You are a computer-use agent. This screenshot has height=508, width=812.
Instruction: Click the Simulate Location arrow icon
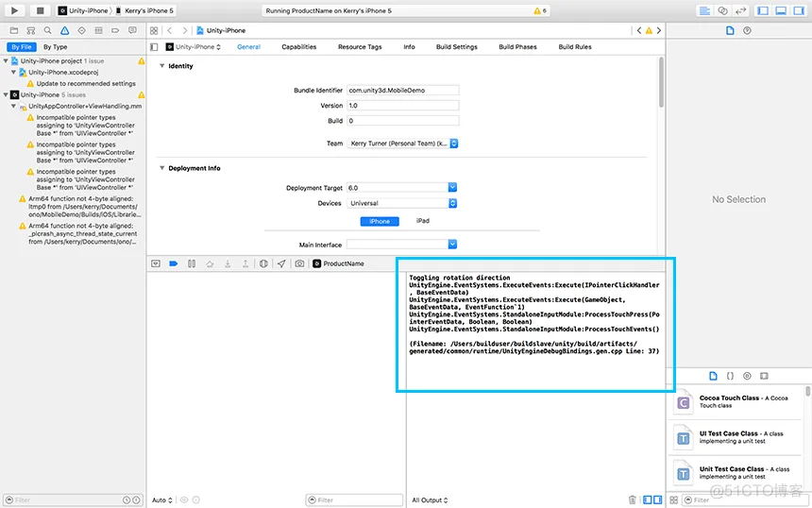[x=281, y=263]
